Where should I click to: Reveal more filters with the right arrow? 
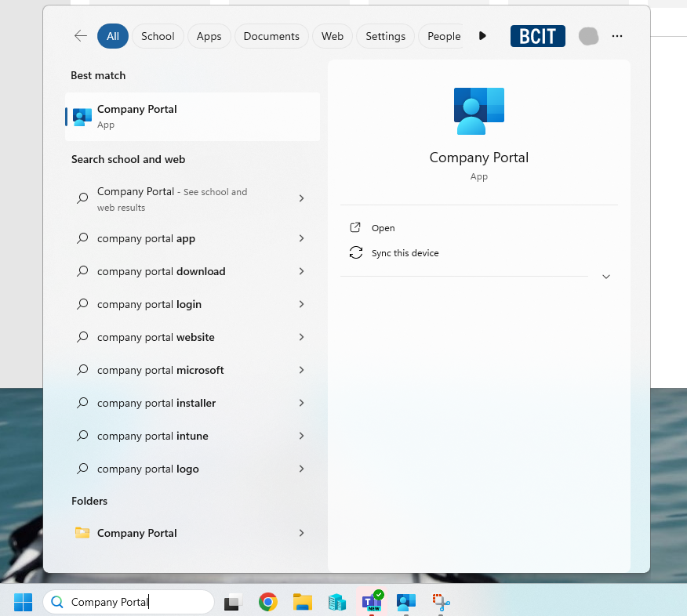[x=482, y=35]
